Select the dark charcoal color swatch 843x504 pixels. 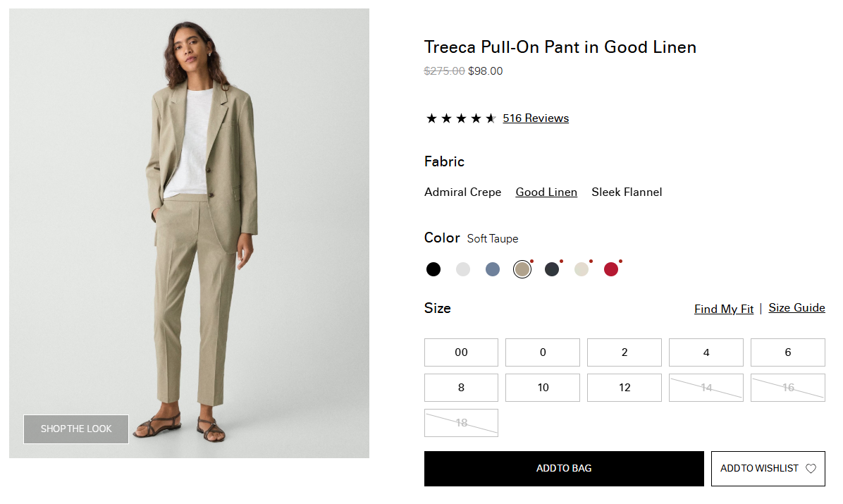552,269
